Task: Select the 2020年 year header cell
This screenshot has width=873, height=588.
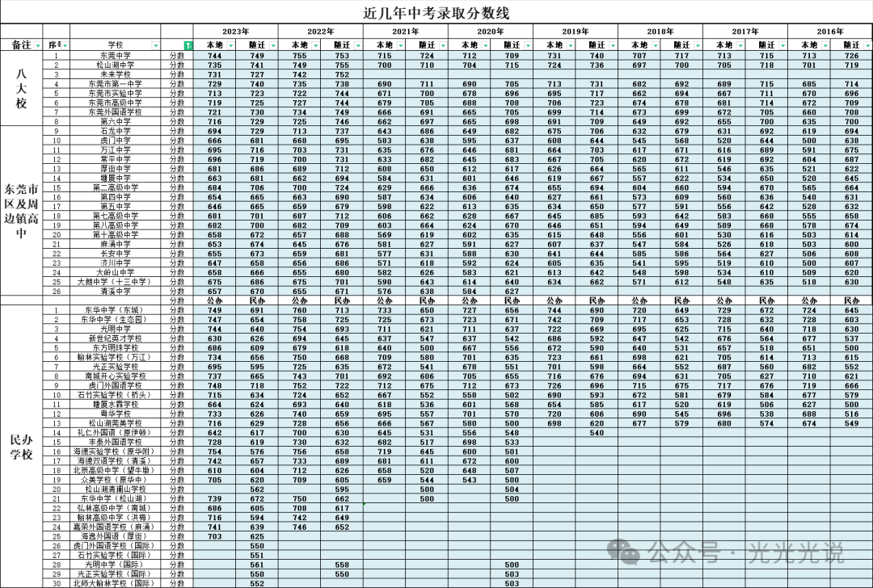Action: 491,31
